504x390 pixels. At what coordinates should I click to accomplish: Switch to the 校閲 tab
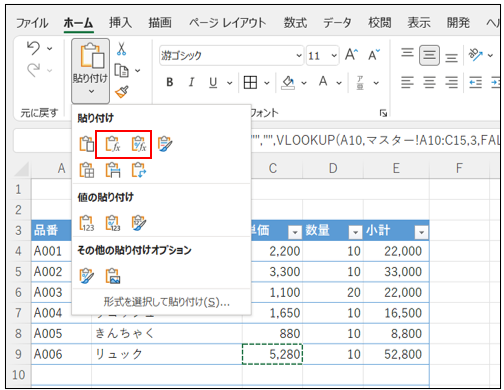tap(380, 23)
